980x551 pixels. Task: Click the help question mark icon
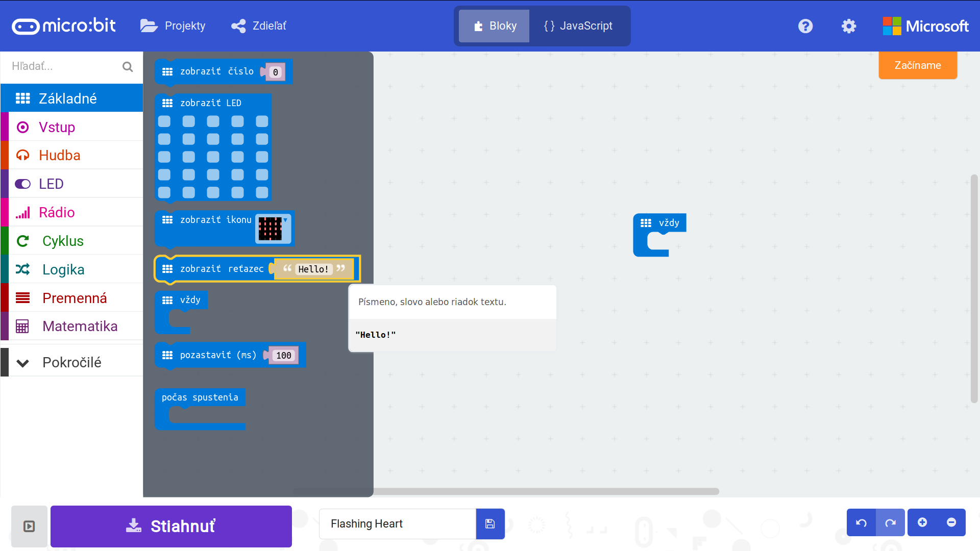coord(805,26)
